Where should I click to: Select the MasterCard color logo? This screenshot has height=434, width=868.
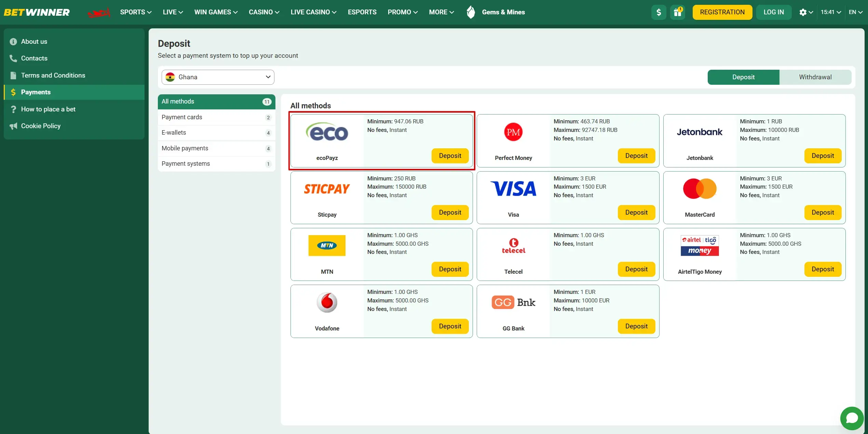(700, 188)
